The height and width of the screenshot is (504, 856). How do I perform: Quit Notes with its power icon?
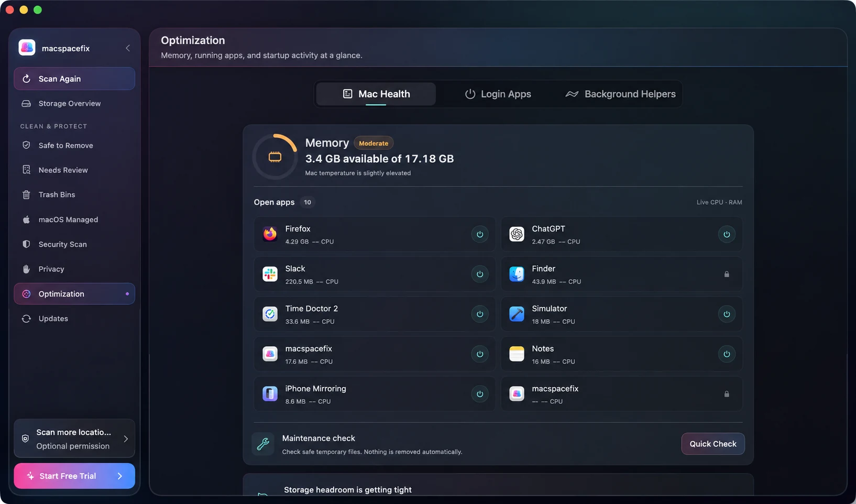727,354
